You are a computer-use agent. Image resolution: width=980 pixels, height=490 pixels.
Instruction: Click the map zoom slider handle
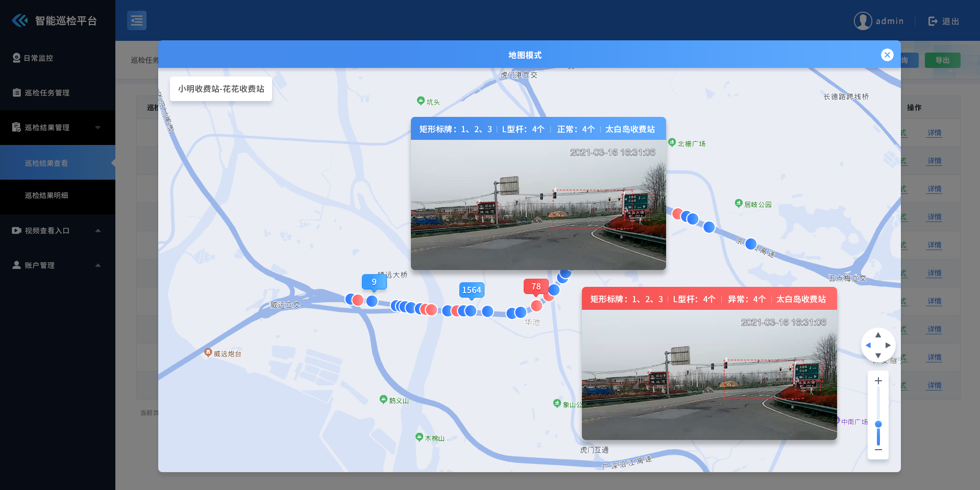point(878,424)
